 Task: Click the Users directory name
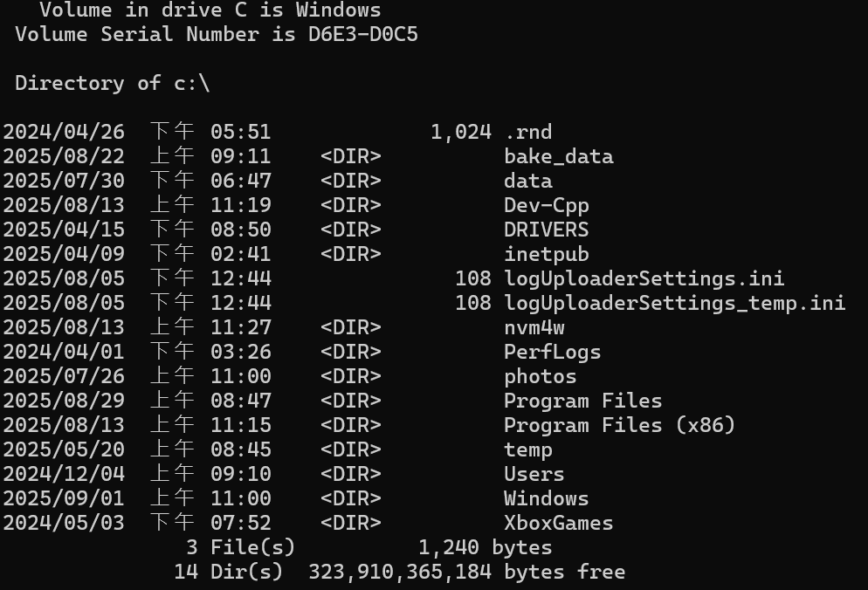click(534, 474)
